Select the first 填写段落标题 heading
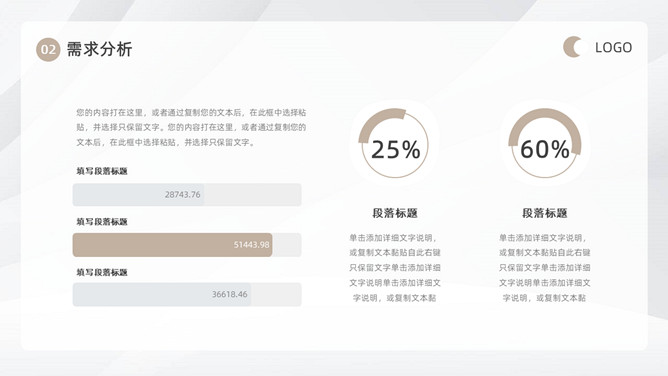This screenshot has width=668, height=376. 102,171
